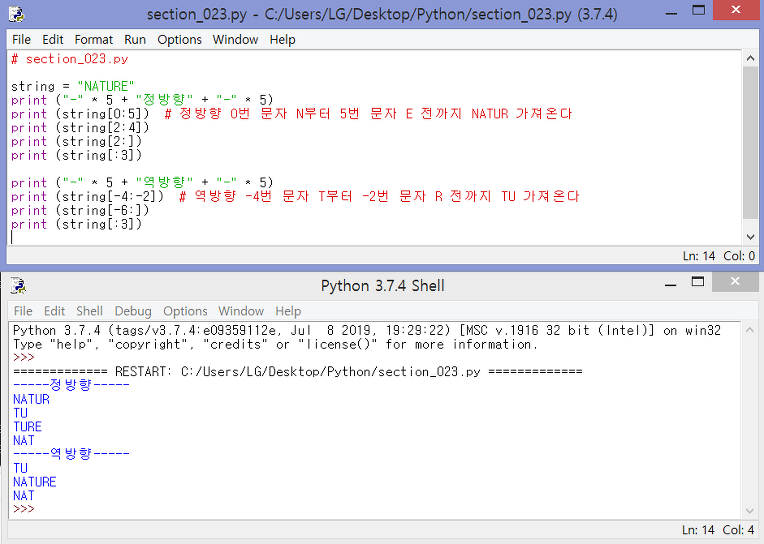The width and height of the screenshot is (764, 544).
Task: Close the Python 3.7.4 Shell window
Action: point(735,282)
